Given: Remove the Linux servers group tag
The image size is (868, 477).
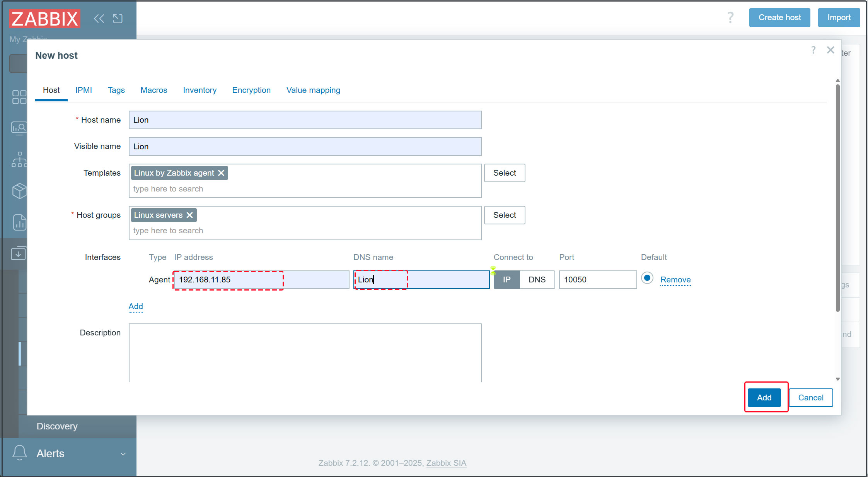Looking at the screenshot, I should tap(189, 215).
